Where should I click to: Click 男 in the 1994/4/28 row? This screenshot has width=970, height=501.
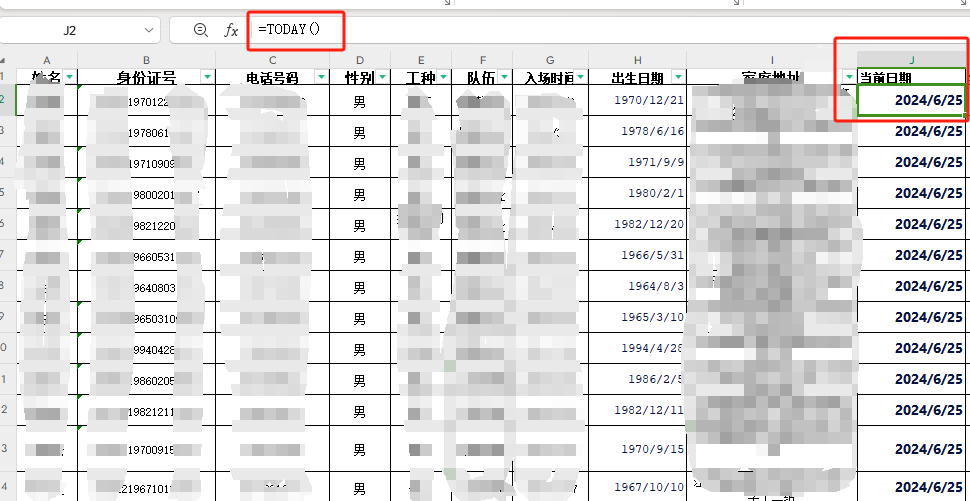click(359, 350)
